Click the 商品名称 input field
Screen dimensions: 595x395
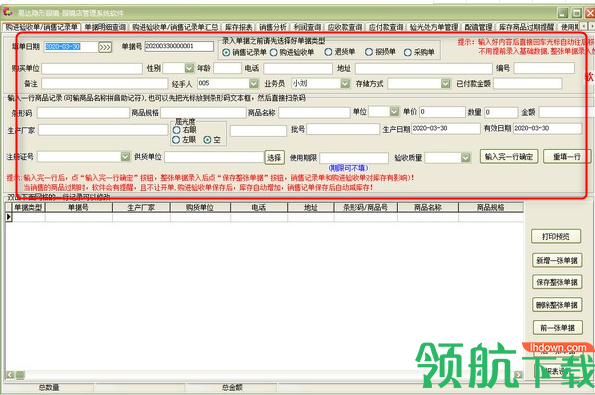(314, 112)
